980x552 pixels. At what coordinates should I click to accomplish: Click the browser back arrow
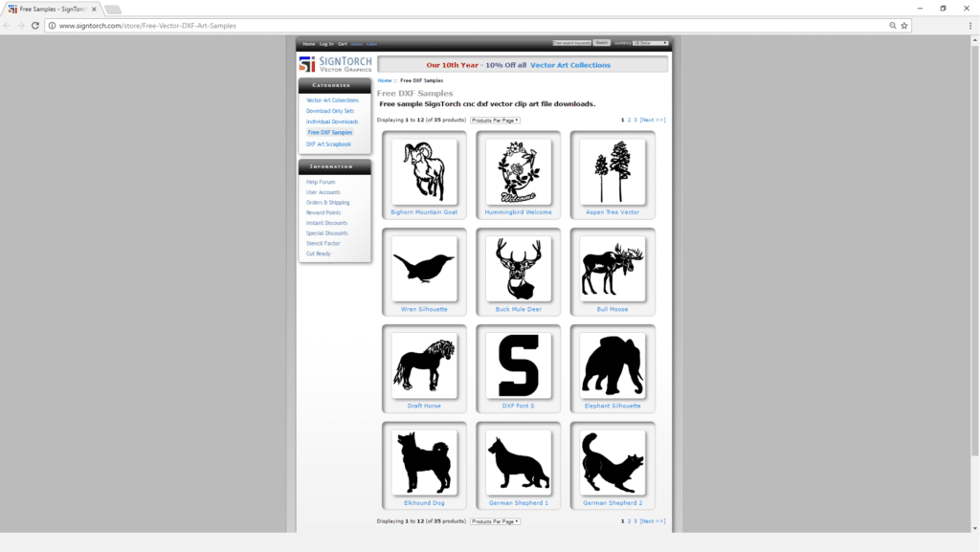pos(9,26)
